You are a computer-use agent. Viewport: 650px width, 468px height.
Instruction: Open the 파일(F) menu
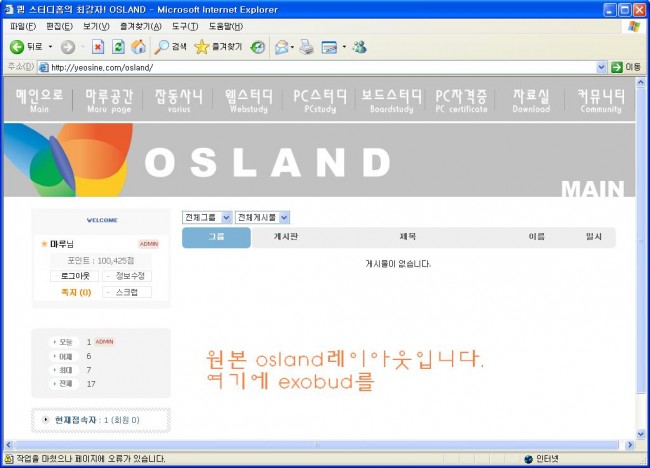click(23, 27)
